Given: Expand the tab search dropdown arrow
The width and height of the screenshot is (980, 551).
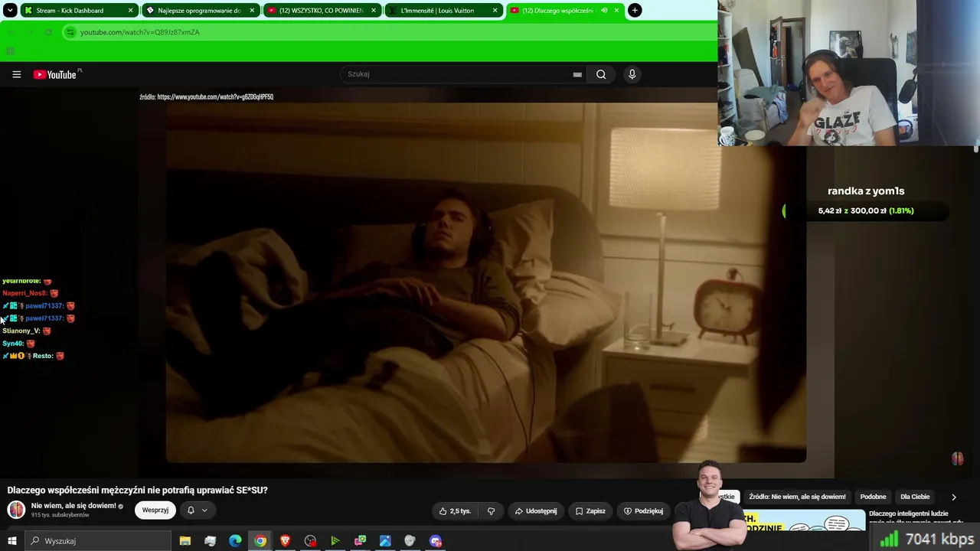Looking at the screenshot, I should tap(10, 11).
